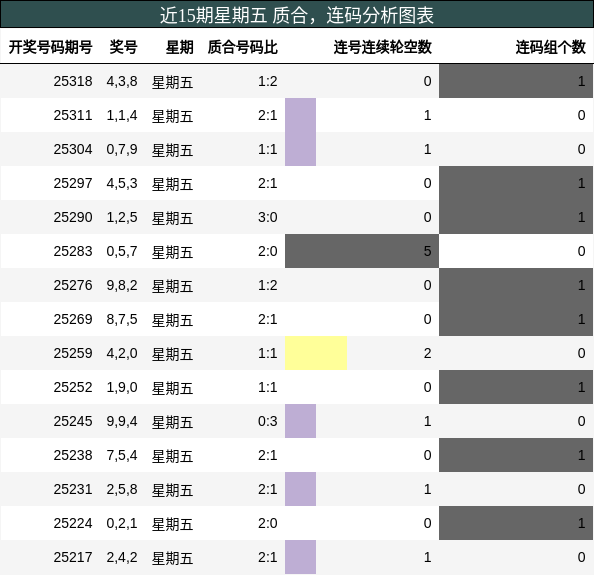Image resolution: width=594 pixels, height=575 pixels.
Task: Select winning numbers 7,5,4
Action: pyautogui.click(x=122, y=455)
